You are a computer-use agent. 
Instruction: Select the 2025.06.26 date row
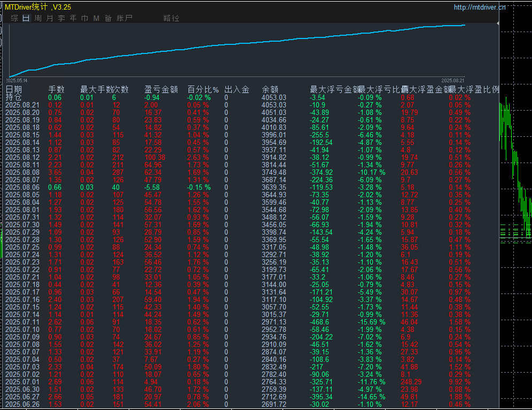22,404
